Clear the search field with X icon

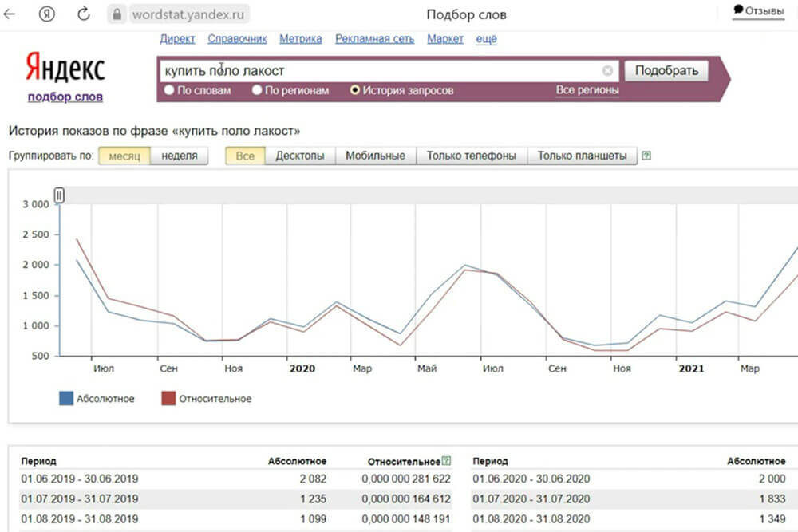coord(607,70)
